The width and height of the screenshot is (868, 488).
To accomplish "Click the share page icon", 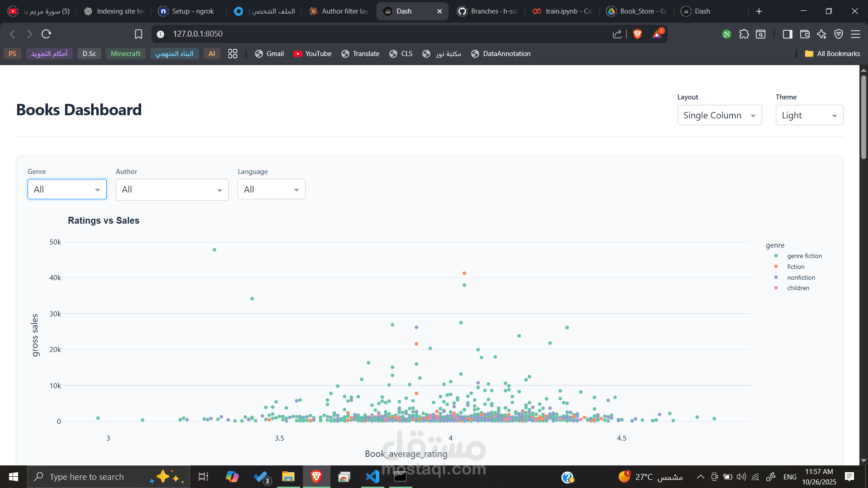I will (617, 34).
